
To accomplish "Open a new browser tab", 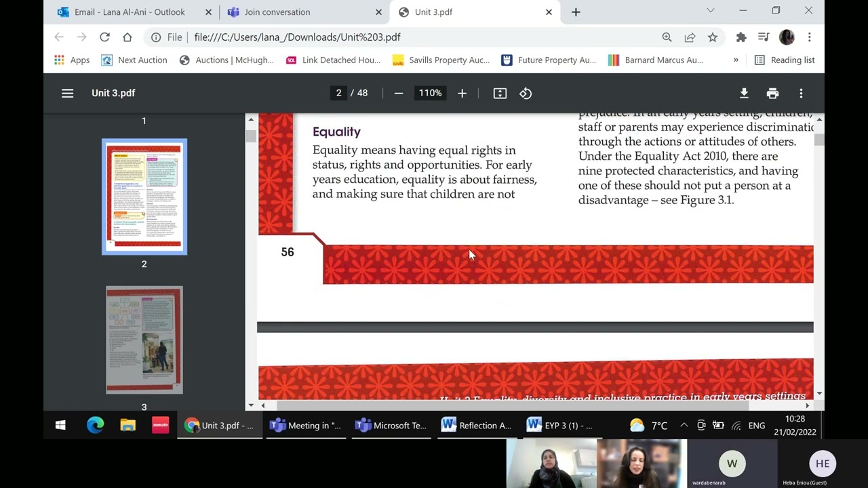I will point(576,12).
